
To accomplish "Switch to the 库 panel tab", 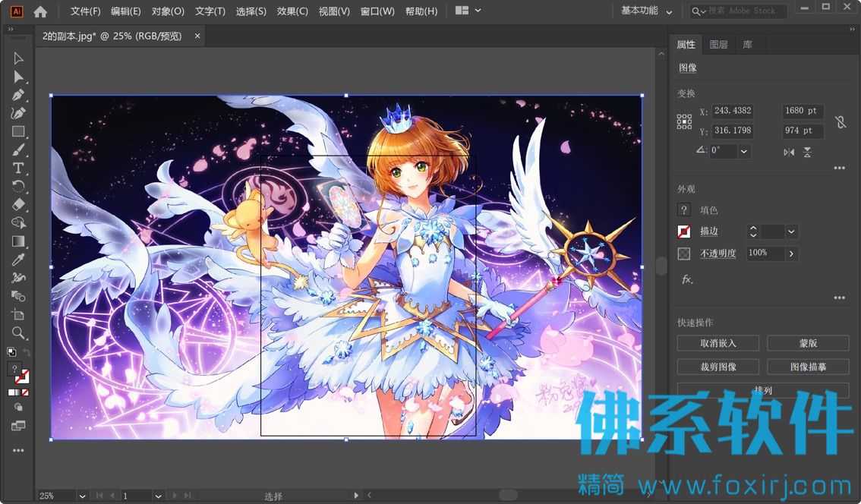I will (x=747, y=45).
